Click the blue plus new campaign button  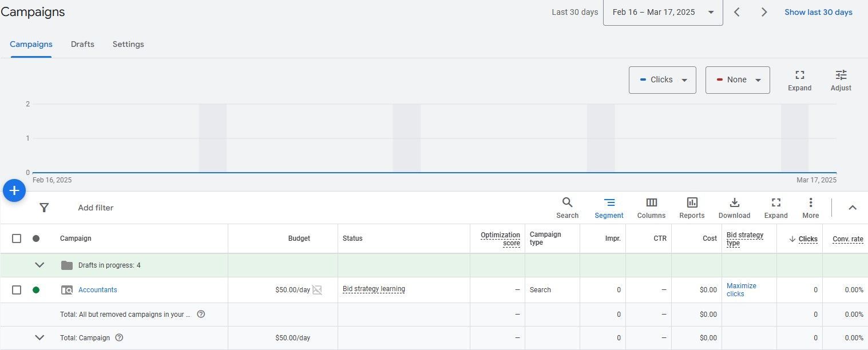(x=14, y=190)
